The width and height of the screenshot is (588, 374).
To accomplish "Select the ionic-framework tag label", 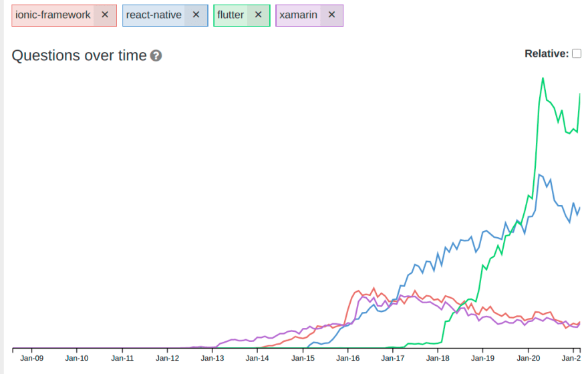I will tap(53, 15).
